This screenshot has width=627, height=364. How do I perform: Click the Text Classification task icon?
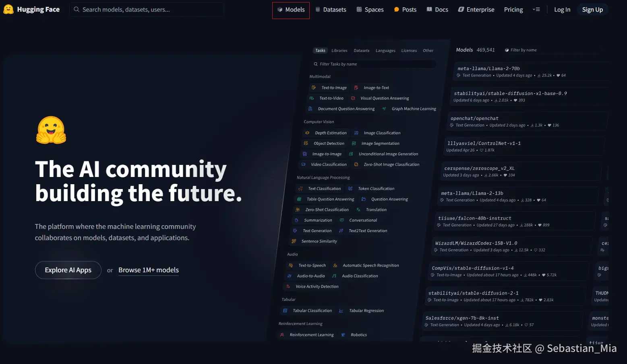[x=300, y=189]
